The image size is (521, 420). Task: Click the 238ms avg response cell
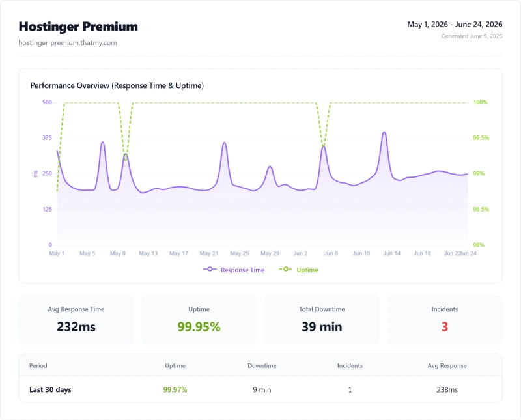(x=447, y=389)
